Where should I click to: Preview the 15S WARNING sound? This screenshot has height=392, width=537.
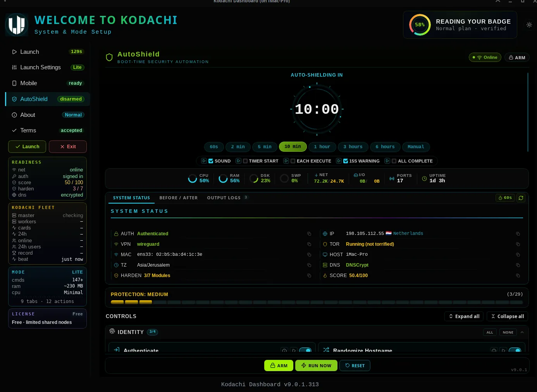(339, 161)
